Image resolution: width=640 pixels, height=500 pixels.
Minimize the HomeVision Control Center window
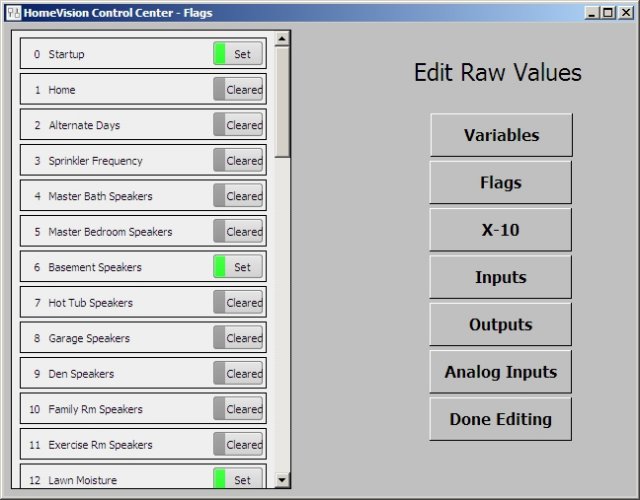[591, 13]
